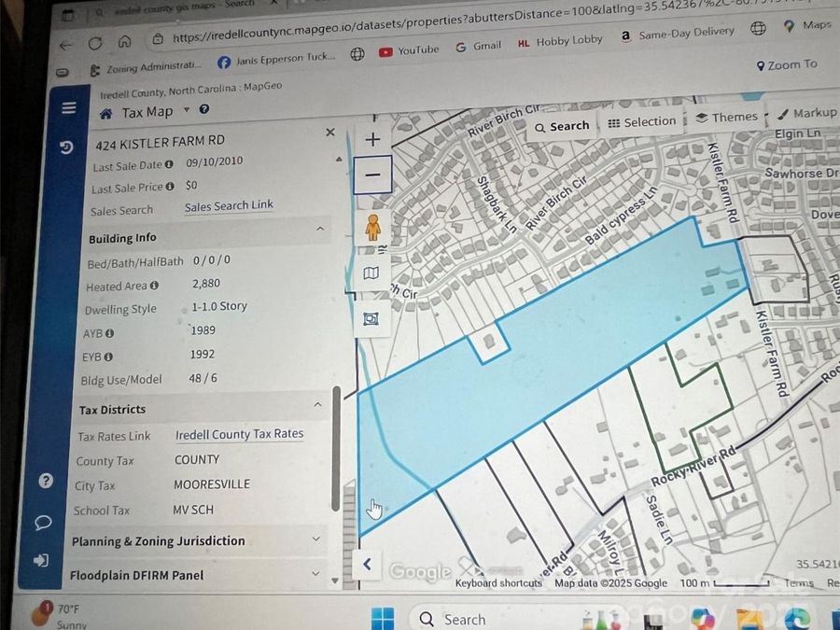
Task: Open the feedback chat bubble icon
Action: click(43, 523)
